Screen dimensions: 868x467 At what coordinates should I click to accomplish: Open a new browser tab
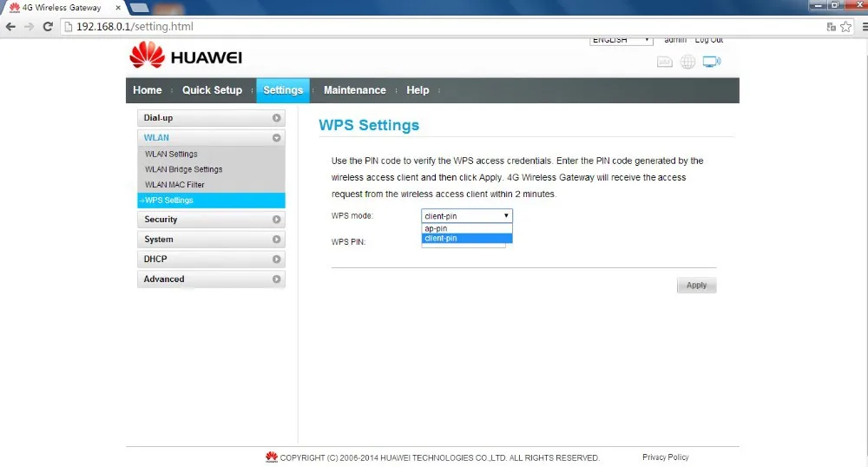[x=140, y=8]
